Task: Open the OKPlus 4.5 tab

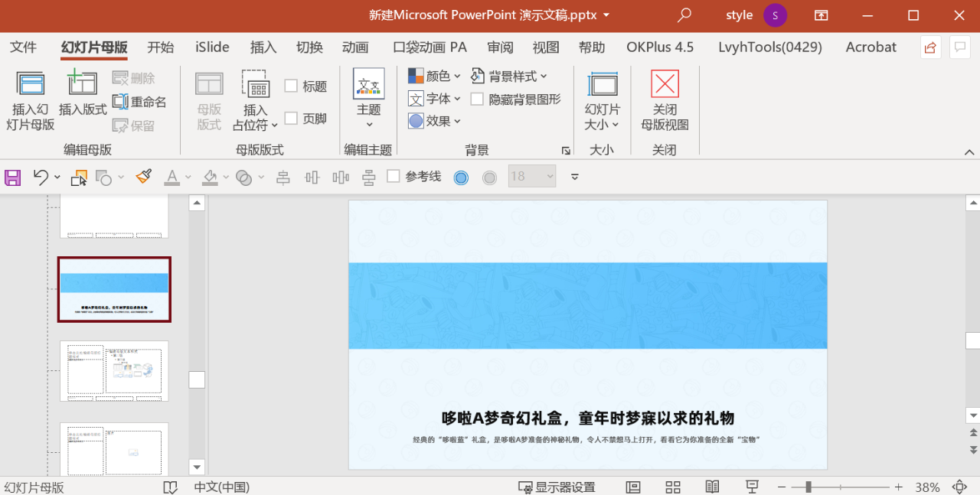Action: [660, 47]
